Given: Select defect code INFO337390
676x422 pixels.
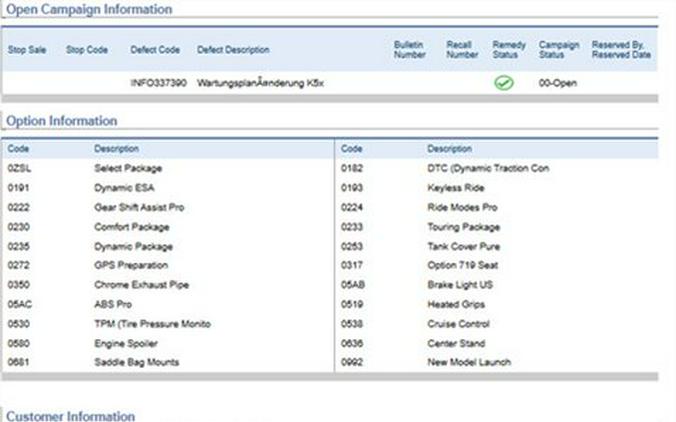Looking at the screenshot, I should click(158, 83).
